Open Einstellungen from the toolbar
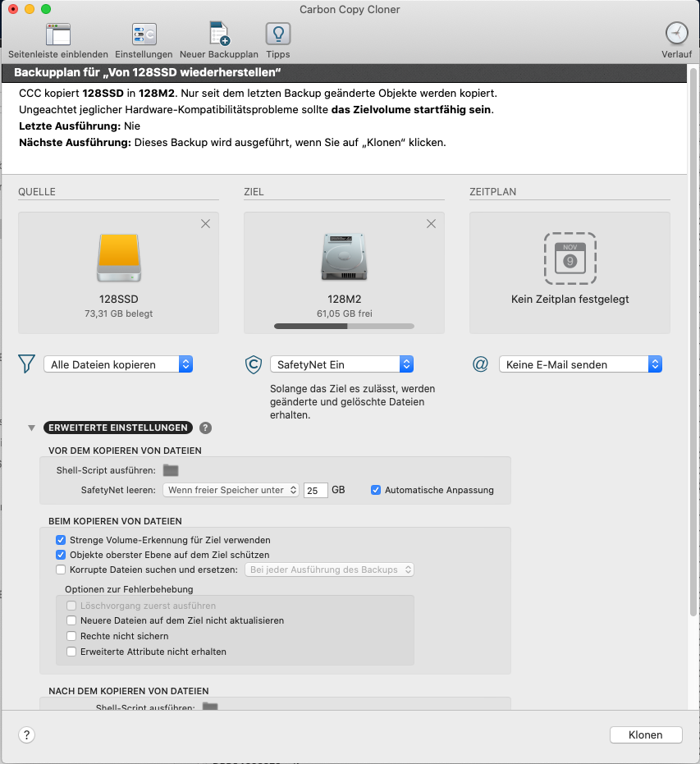The image size is (700, 764). click(144, 34)
